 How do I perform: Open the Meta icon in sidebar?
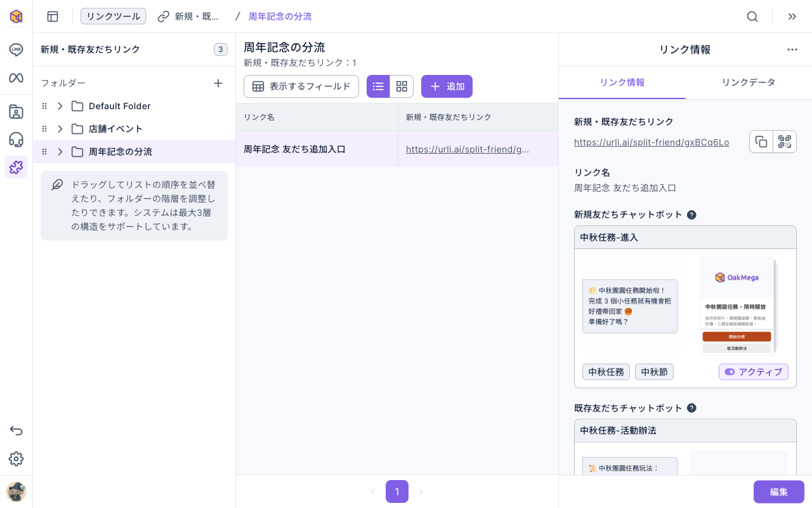[x=16, y=77]
